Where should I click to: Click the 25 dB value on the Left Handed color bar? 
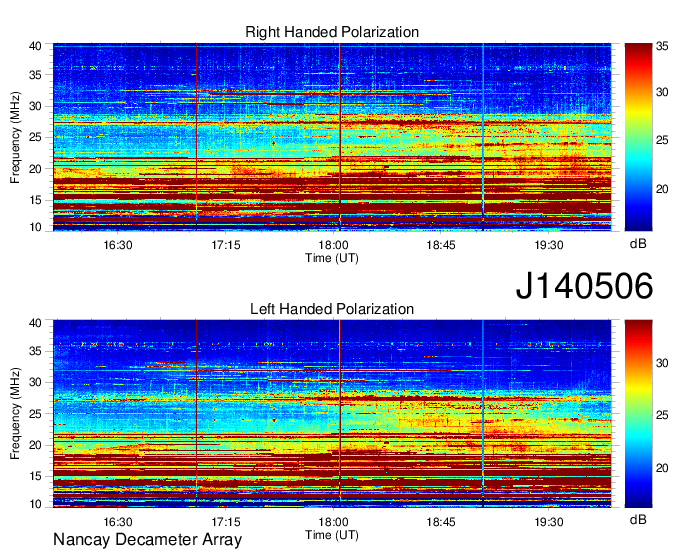coord(662,415)
